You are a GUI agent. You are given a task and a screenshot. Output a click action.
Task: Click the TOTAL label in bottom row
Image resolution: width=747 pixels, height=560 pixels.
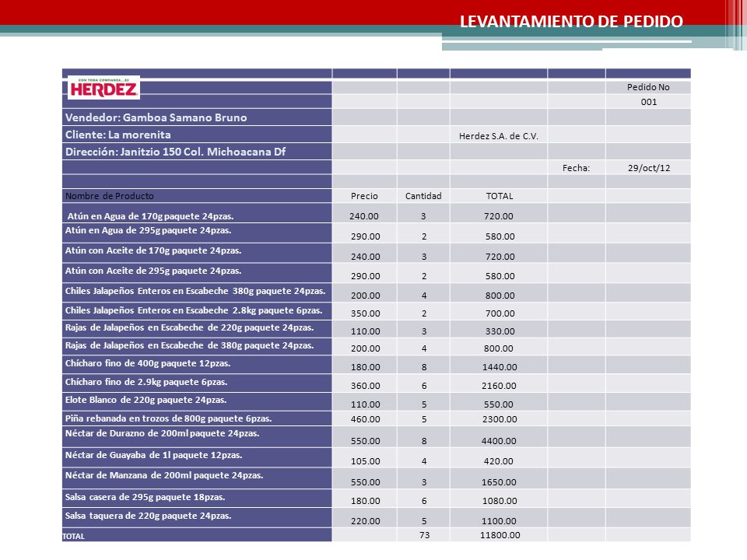tap(73, 536)
